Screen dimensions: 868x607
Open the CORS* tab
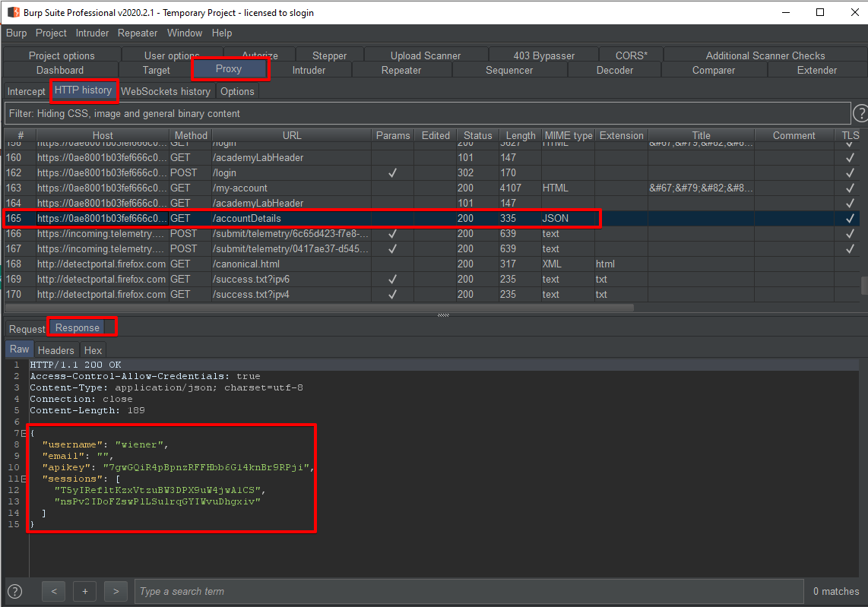click(x=631, y=55)
